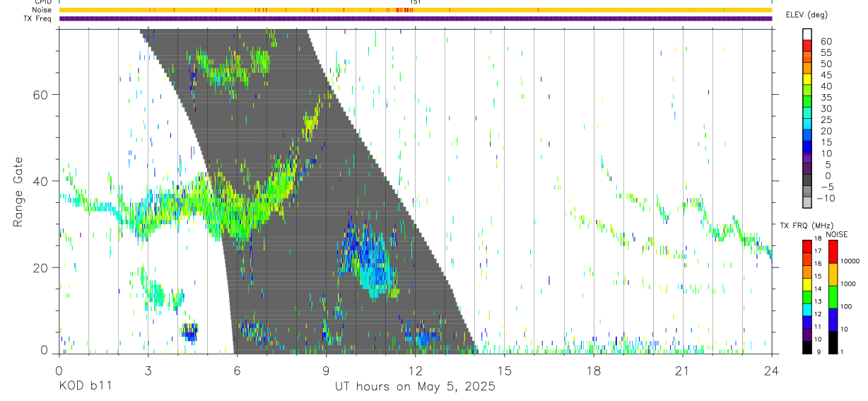The image size is (868, 401).
Task: Click x-axis tick label "24"
Action: click(771, 371)
